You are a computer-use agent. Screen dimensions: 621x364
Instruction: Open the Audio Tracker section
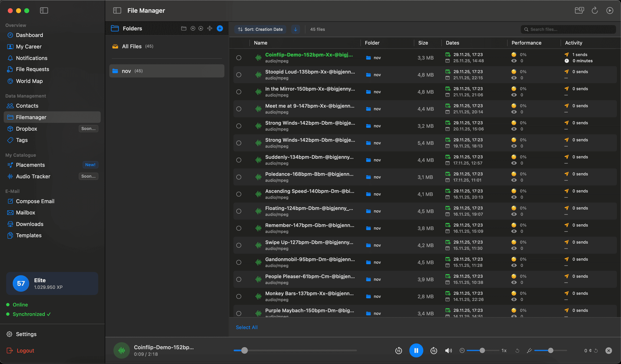(33, 176)
